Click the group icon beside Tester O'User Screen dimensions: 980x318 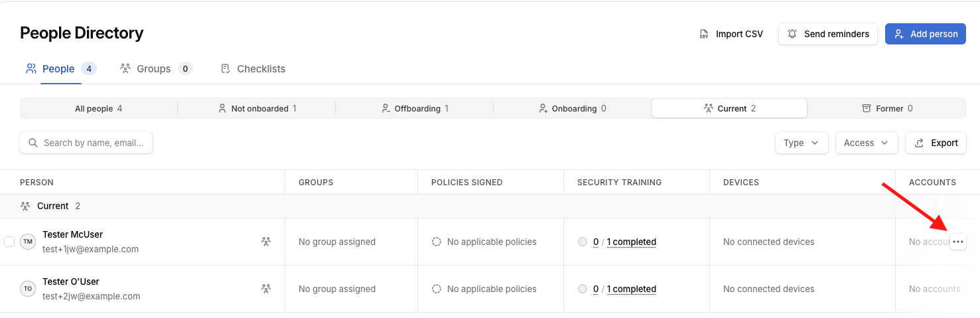click(x=266, y=289)
